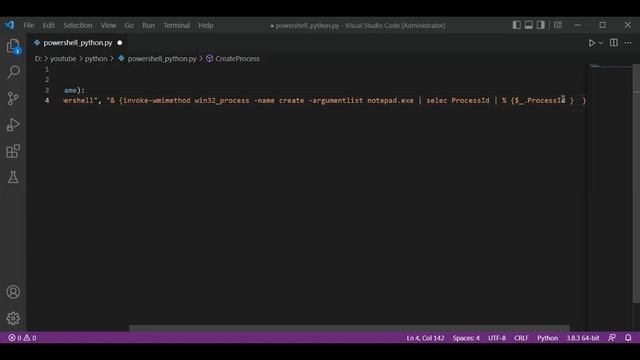The image size is (640, 360).
Task: Click the text invoke-wmimethod in code
Action: [x=156, y=100]
